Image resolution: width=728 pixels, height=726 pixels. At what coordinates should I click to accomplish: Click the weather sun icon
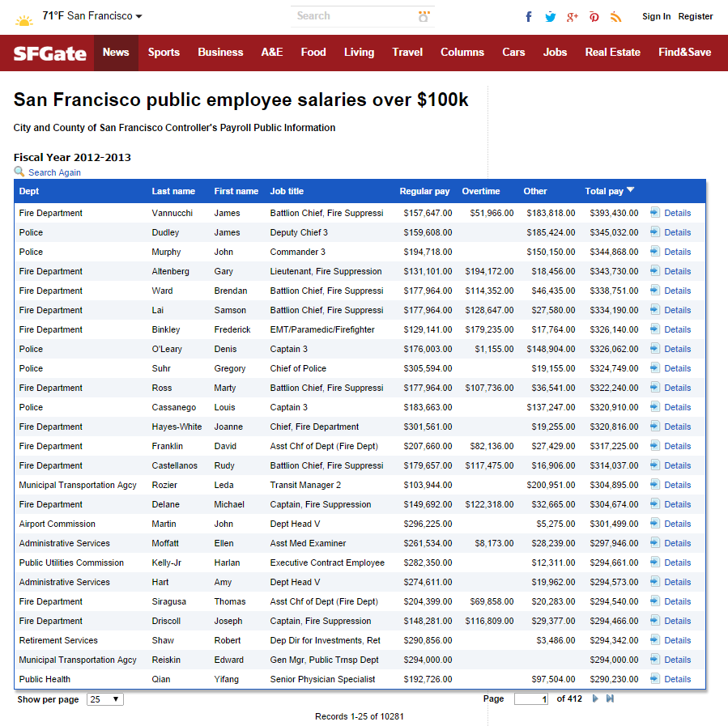[x=24, y=19]
